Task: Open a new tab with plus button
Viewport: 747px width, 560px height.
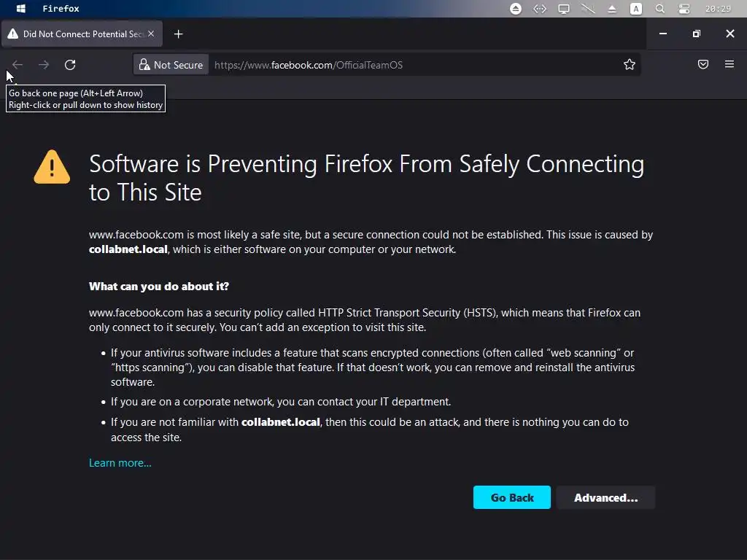Action: point(178,34)
